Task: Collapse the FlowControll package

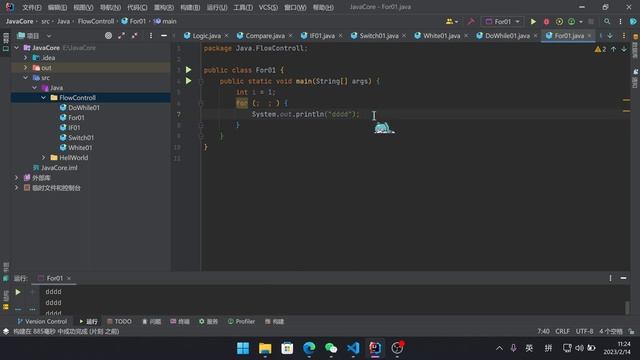Action: [x=43, y=98]
